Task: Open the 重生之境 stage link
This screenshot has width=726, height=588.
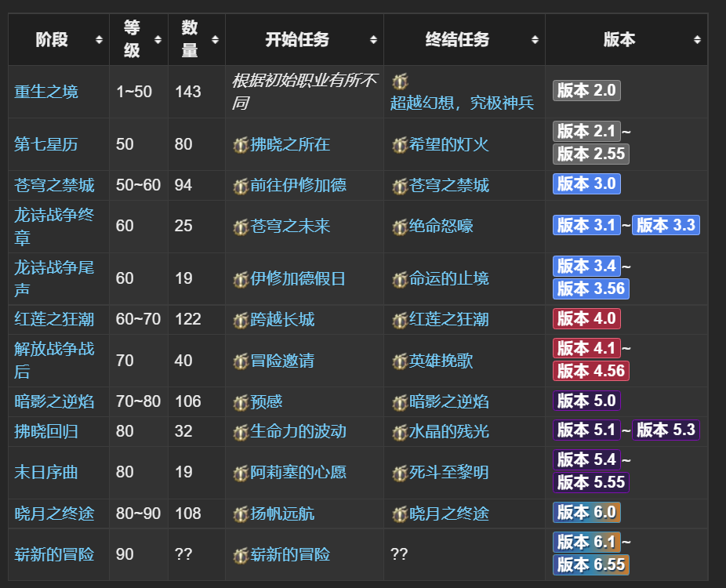Action: [x=46, y=92]
